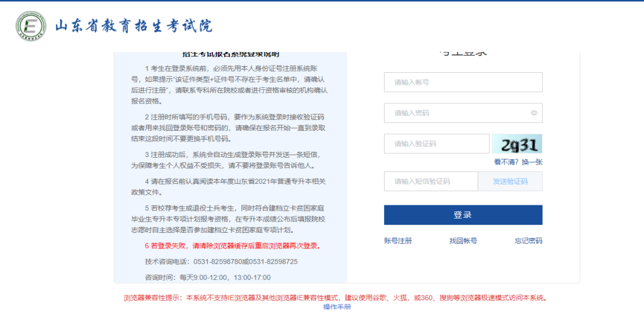Viewport: 644px width, 317px height.
Task: Click the green E logo icon
Action: [31, 26]
